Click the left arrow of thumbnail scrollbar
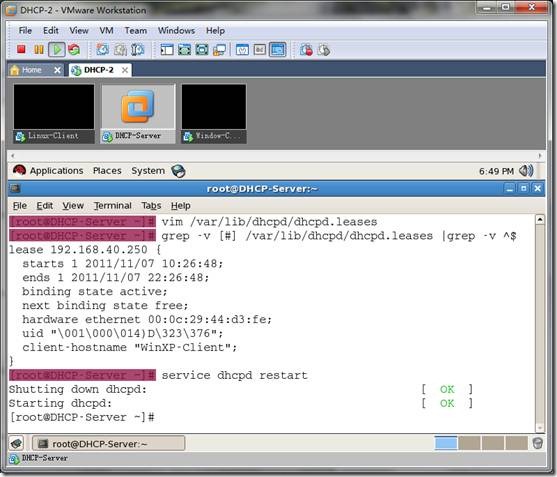This screenshot has height=477, width=557. [x=12, y=156]
